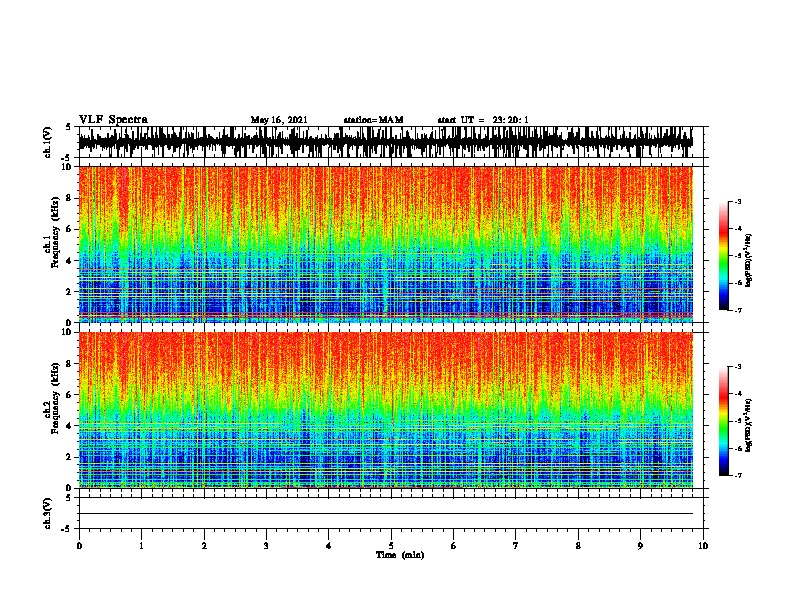
Task: Click the time axis tick label "9"
Action: click(640, 546)
